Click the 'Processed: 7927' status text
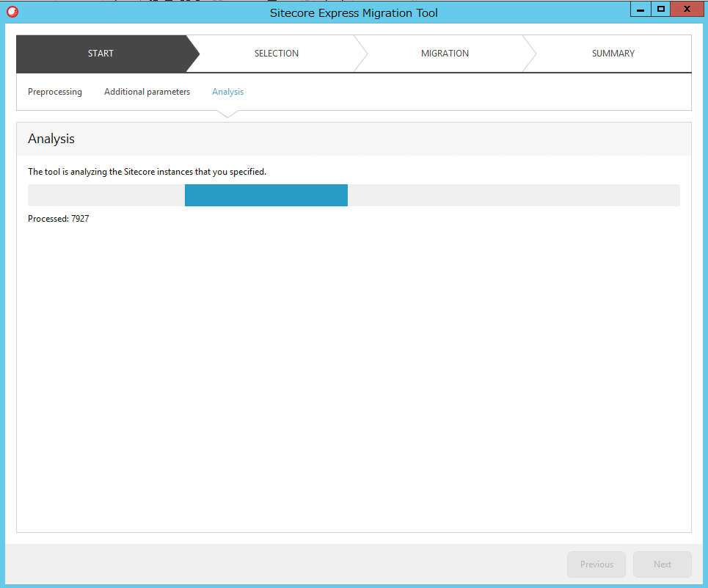Image resolution: width=708 pixels, height=588 pixels. click(59, 219)
